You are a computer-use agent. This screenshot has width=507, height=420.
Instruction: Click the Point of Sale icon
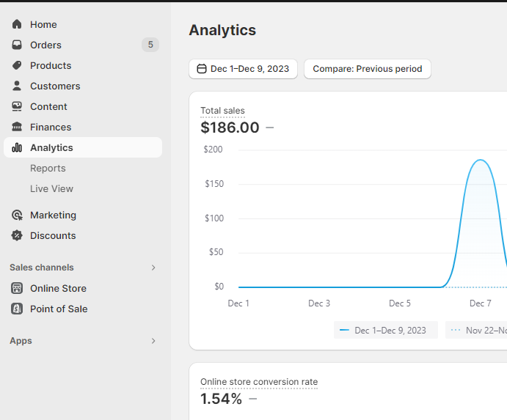coord(17,309)
